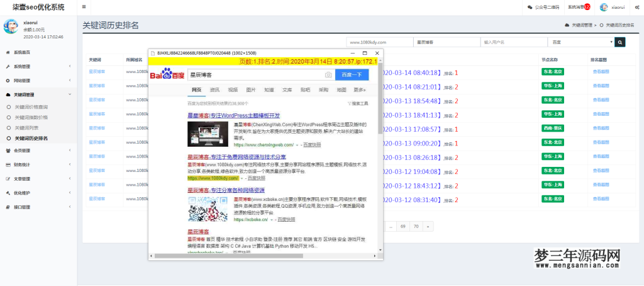The height and width of the screenshot is (286, 644).
Task: Expand the 网站管理 sidebar menu
Action: (38, 81)
